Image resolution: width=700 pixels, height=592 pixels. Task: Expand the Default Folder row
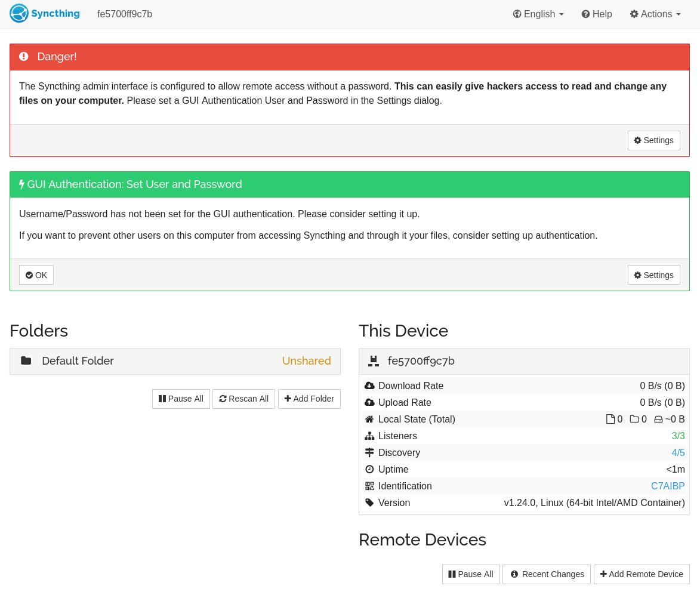tap(175, 361)
